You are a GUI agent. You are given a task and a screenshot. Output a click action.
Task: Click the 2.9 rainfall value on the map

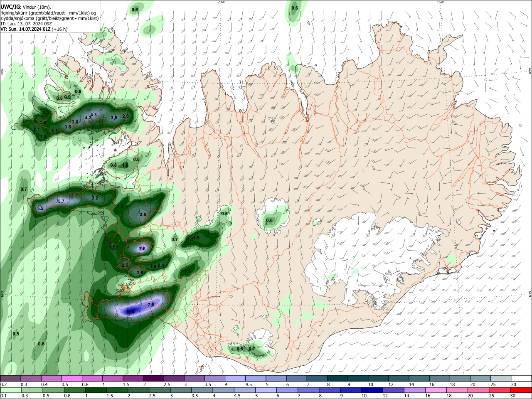tap(140, 273)
